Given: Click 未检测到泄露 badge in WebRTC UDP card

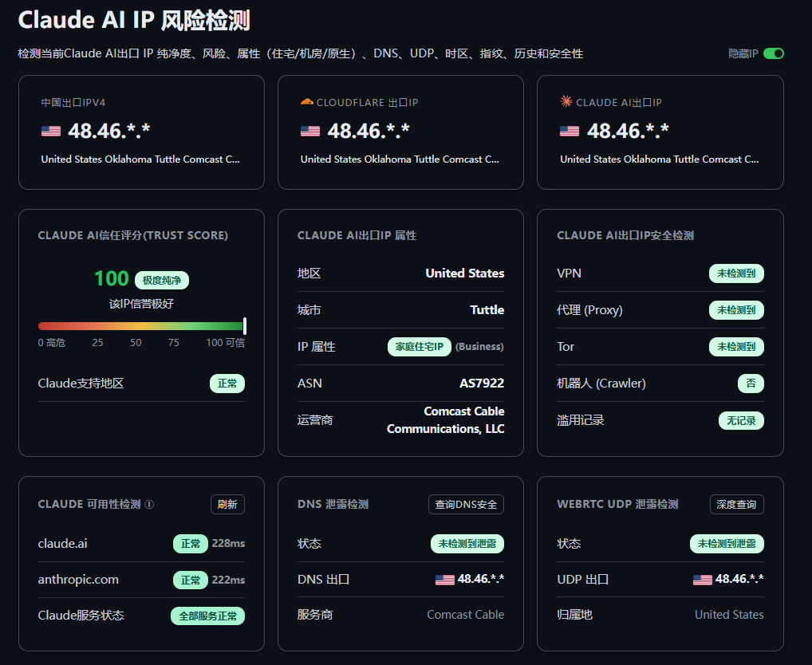Looking at the screenshot, I should [727, 544].
